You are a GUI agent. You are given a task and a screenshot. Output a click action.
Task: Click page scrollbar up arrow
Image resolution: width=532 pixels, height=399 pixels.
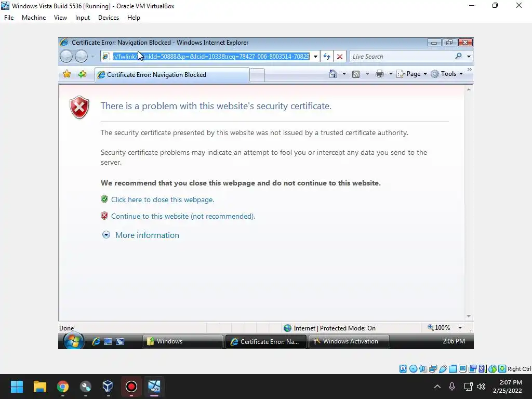[469, 89]
